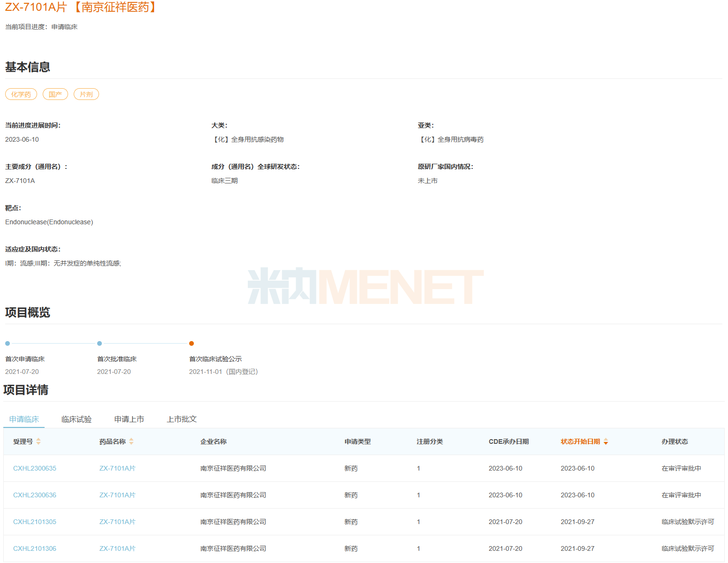728x563 pixels.
Task: Click the 注册分类 column header
Action: point(430,441)
